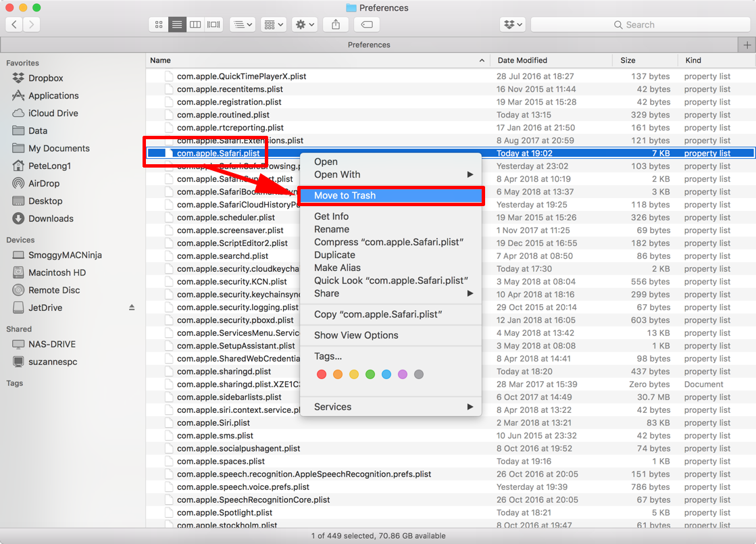The height and width of the screenshot is (544, 756).
Task: Sort by the Kind column
Action: [x=717, y=60]
